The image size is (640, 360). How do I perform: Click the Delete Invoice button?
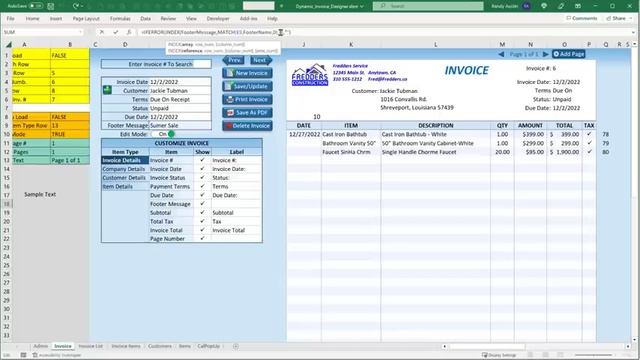point(247,126)
